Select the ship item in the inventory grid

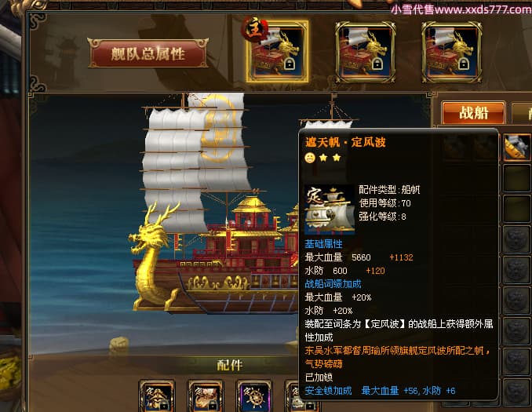[517, 147]
